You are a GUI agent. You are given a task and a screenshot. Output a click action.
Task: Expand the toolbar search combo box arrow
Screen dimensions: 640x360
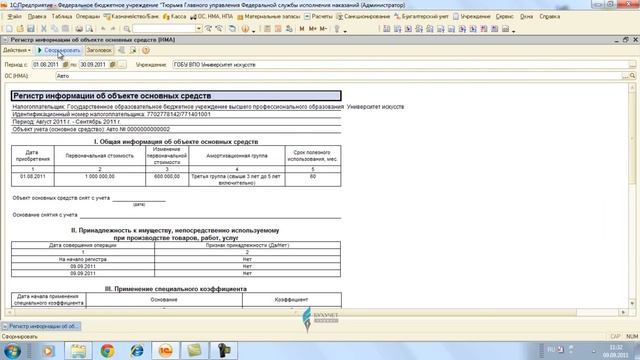pos(198,29)
